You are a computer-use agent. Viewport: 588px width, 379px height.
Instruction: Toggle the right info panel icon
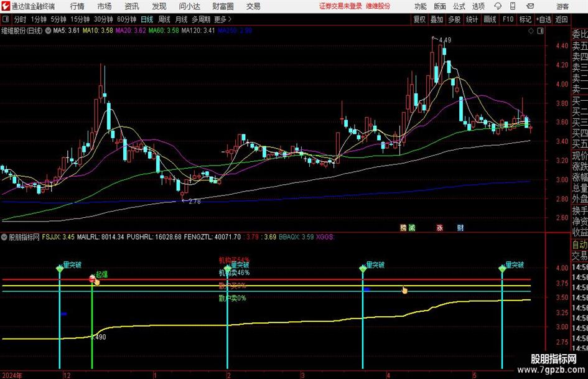[540, 31]
